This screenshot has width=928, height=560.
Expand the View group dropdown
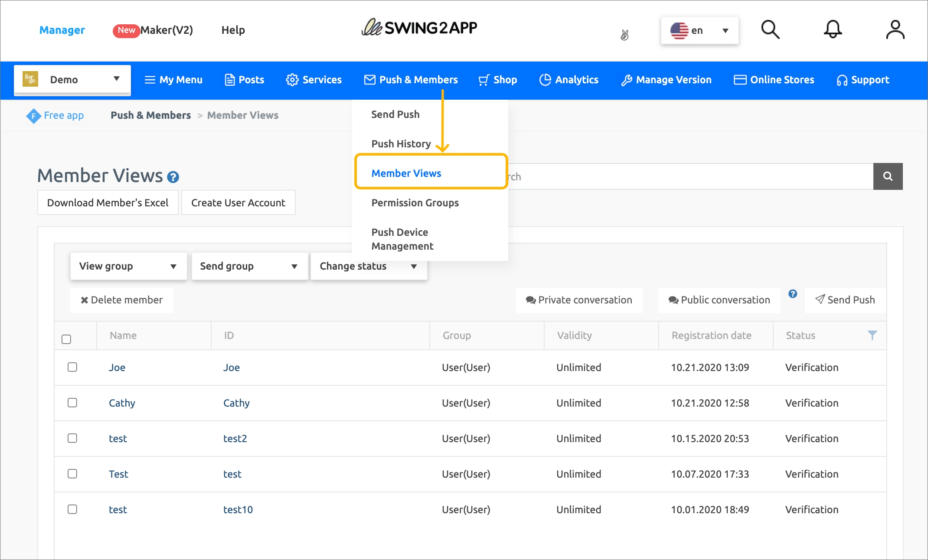[128, 266]
